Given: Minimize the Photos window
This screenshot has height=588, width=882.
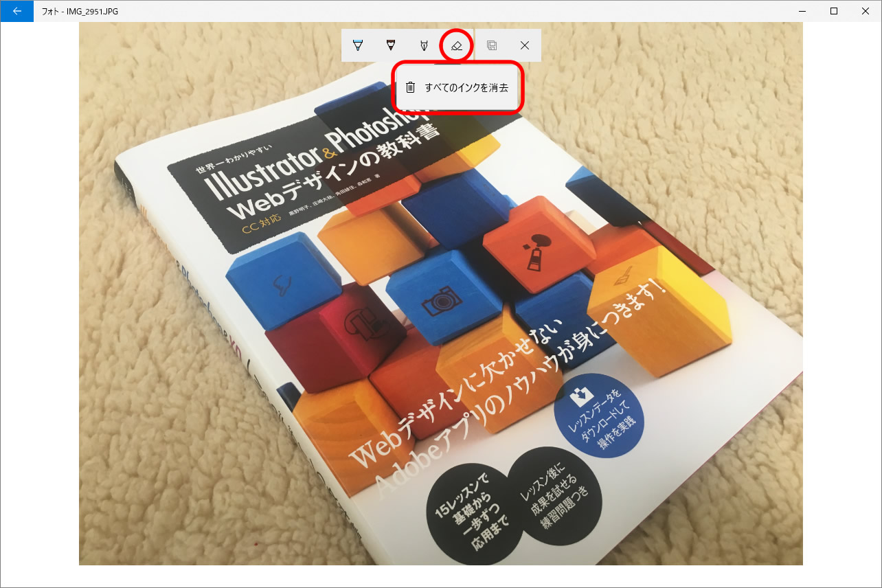Looking at the screenshot, I should [802, 11].
